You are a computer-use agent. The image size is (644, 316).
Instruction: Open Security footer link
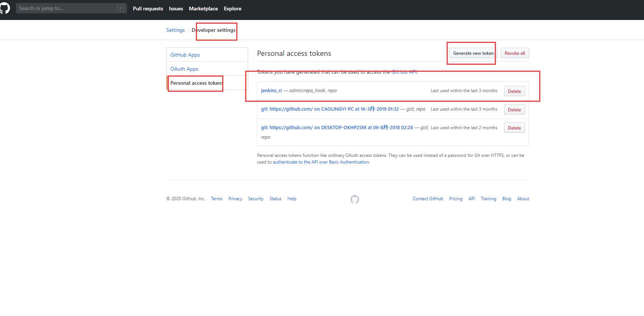point(256,199)
